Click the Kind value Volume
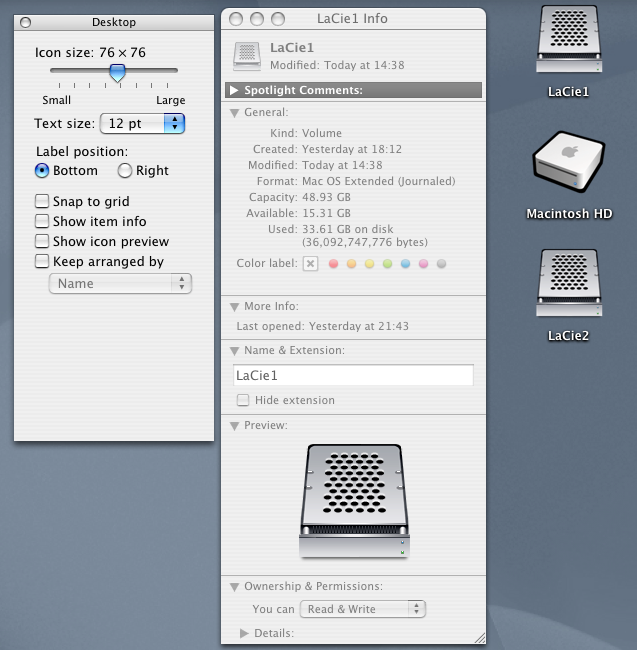This screenshot has width=637, height=650. (x=322, y=133)
